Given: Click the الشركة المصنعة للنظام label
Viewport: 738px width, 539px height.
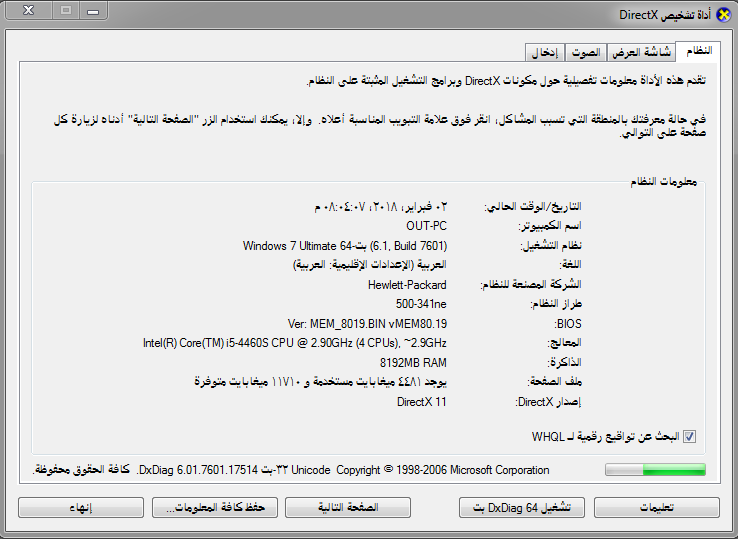Looking at the screenshot, I should [x=530, y=284].
